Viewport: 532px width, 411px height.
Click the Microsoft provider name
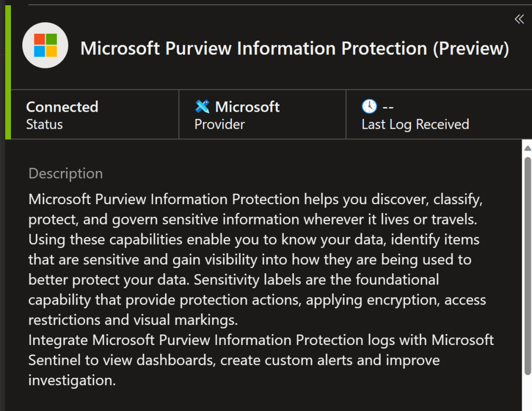point(247,107)
